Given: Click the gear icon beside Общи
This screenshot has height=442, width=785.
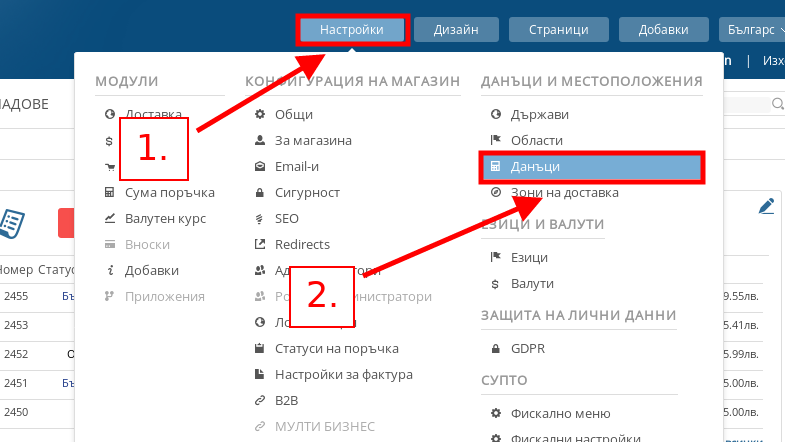Looking at the screenshot, I should click(x=260, y=115).
